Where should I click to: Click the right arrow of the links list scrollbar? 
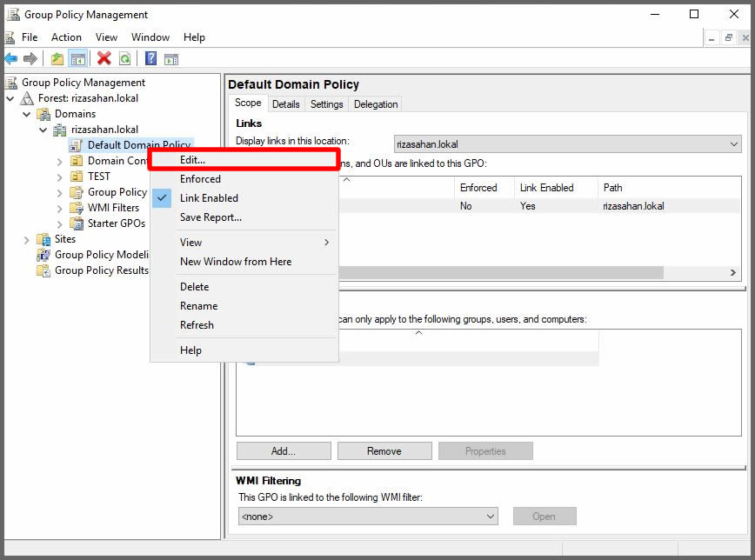coord(733,272)
